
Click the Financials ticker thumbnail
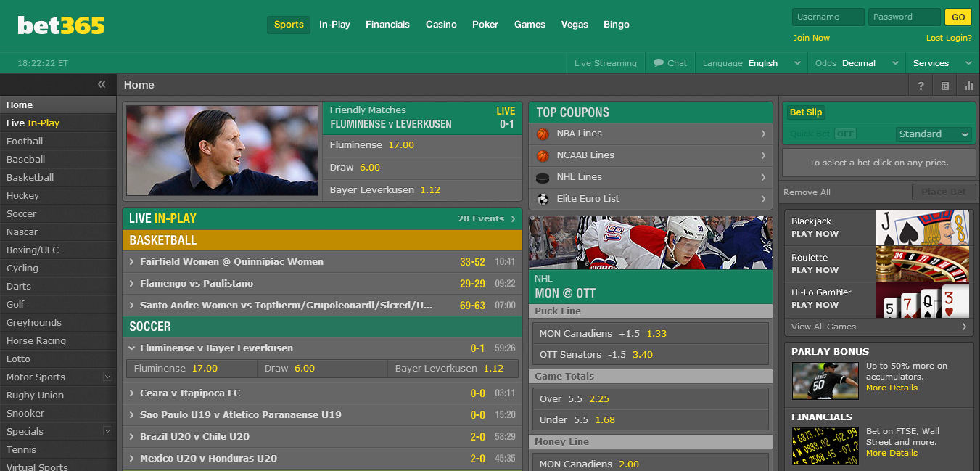pos(825,446)
